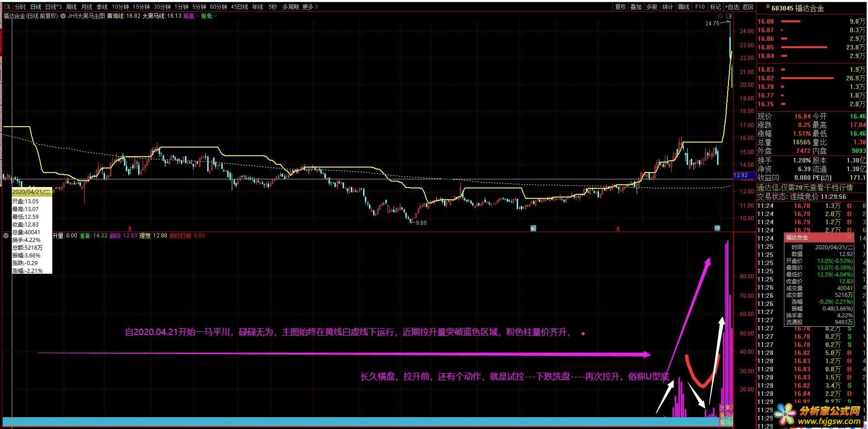
Task: Click the 解 marker on the date axis
Action: 533,228
